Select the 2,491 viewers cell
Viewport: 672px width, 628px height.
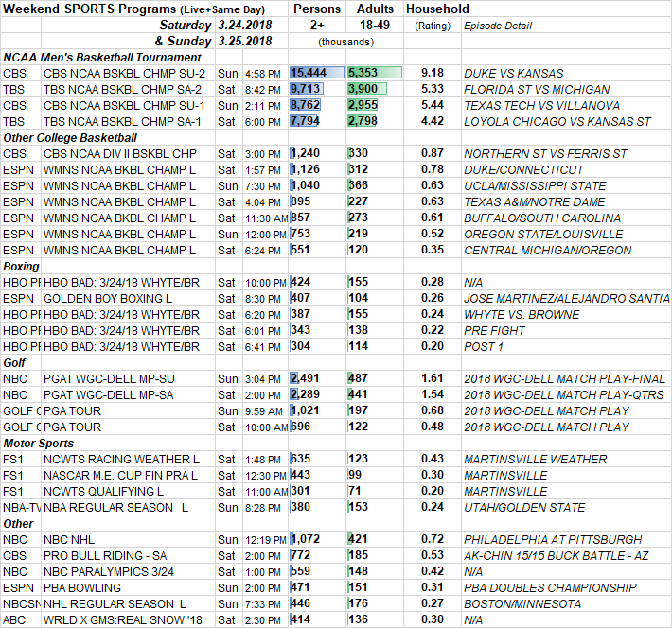(317, 378)
